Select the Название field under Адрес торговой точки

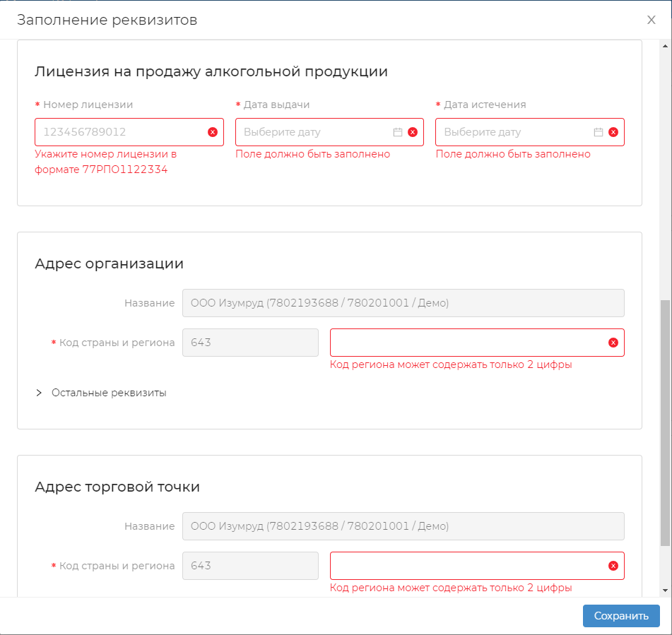tap(403, 526)
